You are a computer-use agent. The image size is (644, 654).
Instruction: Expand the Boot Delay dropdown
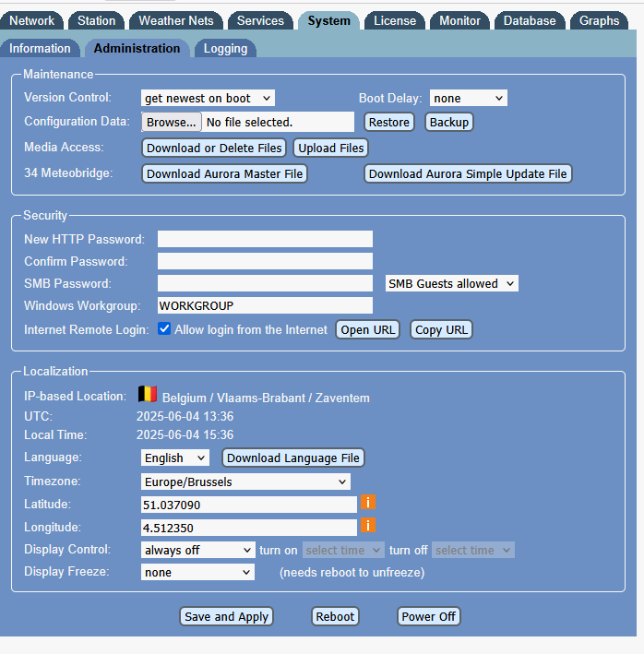point(468,98)
